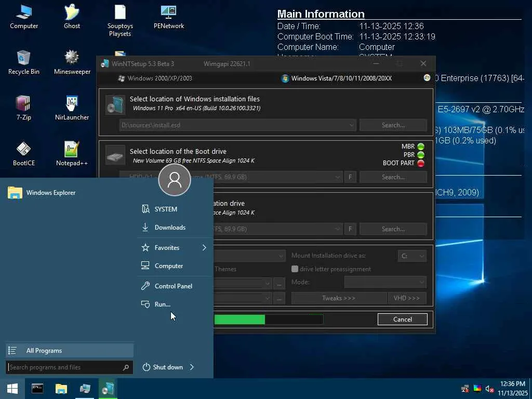Click the Search programs and files field
Screen dimensions: 532x399
[x=69, y=367]
